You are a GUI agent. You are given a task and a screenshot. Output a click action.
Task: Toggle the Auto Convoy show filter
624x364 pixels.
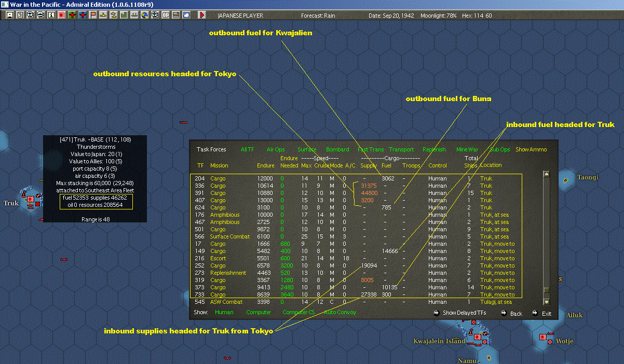[x=341, y=312]
